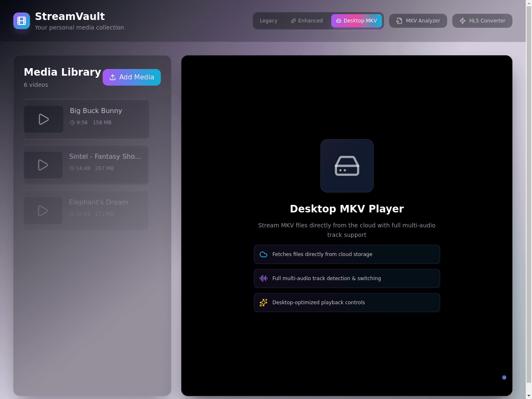Viewport: 532px width, 399px height.
Task: Click the hard drive icon in player
Action: pos(347,166)
